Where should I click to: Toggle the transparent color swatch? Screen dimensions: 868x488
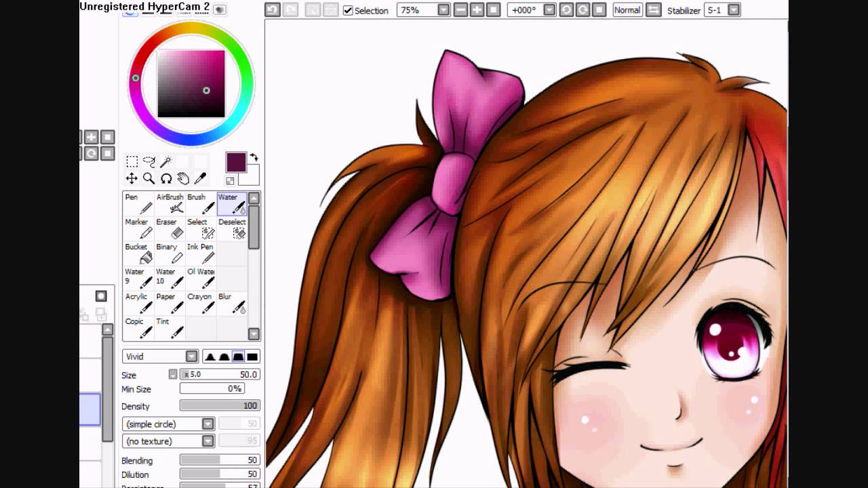[x=231, y=181]
